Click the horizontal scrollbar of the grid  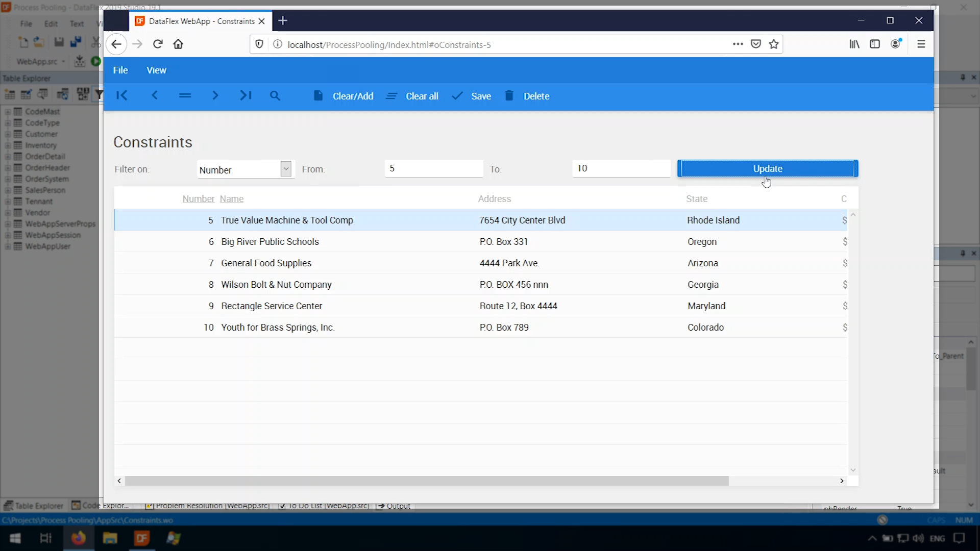coord(427,481)
